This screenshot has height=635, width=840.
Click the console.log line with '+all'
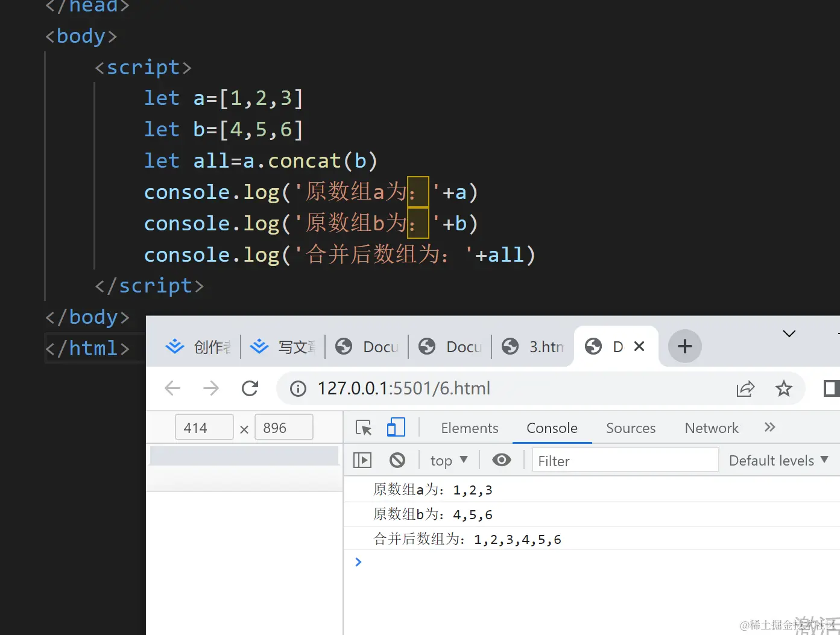[339, 254]
